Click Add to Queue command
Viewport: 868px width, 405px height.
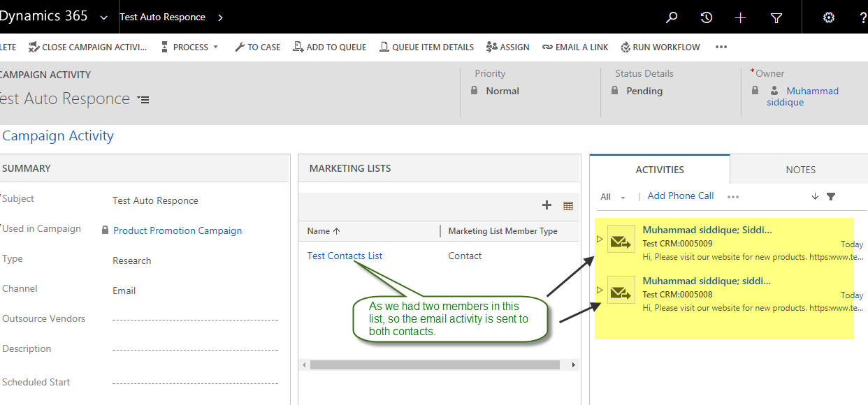click(x=329, y=47)
